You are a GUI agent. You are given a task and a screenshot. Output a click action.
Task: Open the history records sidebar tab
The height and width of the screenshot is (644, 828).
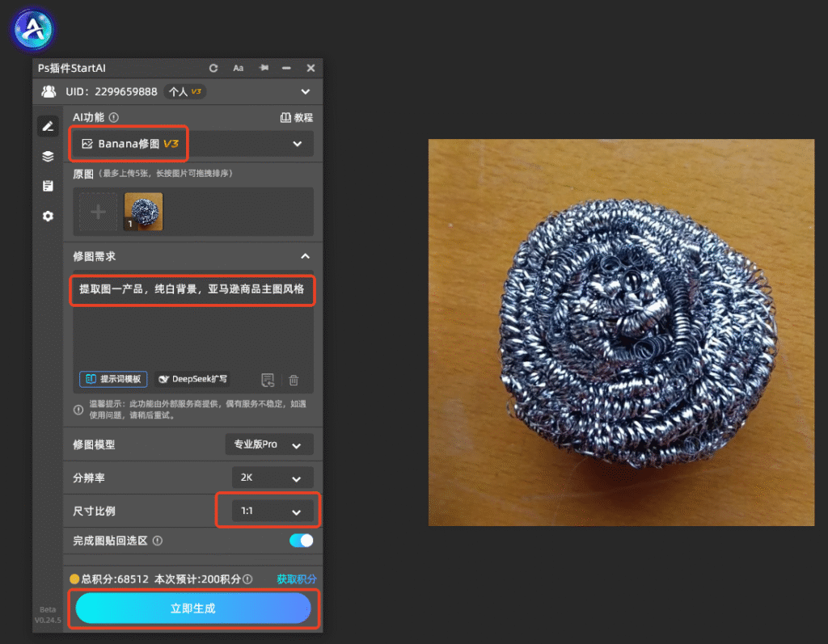point(48,186)
